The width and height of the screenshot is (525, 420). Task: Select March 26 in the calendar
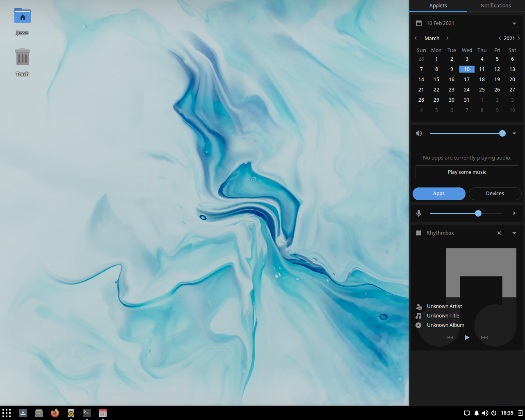click(x=497, y=90)
